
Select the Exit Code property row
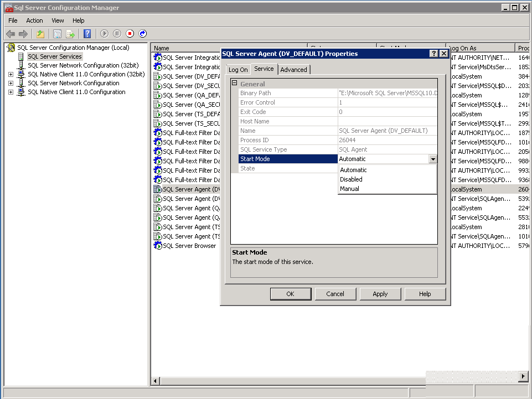click(338, 112)
